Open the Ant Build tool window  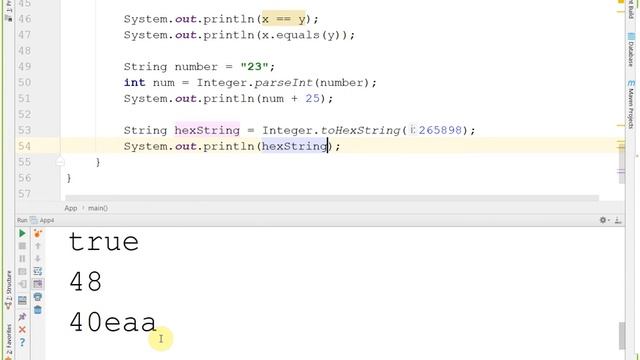point(631,9)
